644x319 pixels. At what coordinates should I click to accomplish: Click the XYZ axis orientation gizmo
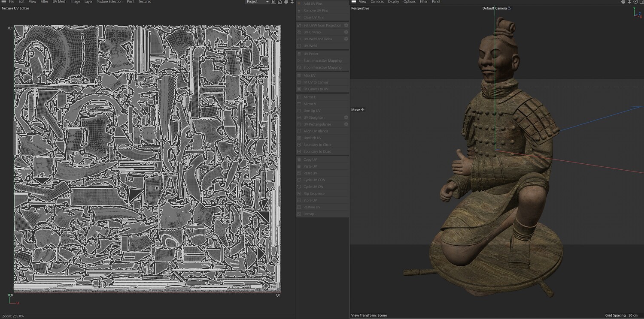[x=637, y=12]
